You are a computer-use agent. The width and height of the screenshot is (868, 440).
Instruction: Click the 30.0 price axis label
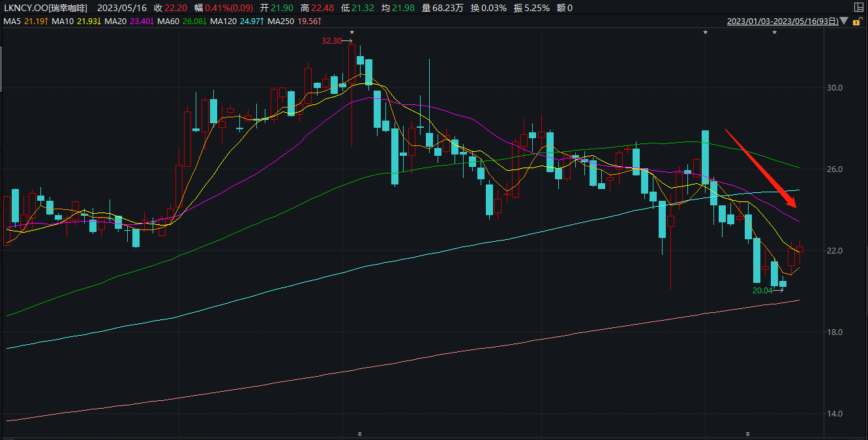pyautogui.click(x=835, y=88)
